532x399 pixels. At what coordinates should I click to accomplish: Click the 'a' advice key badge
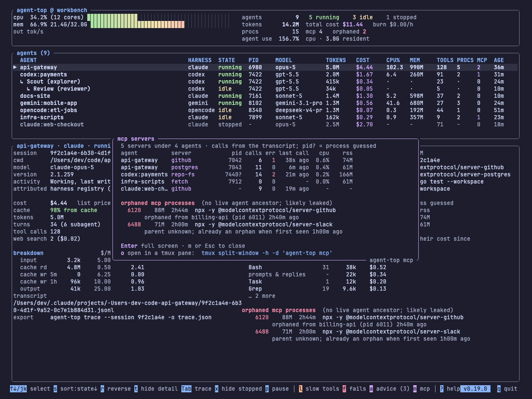coord(371,389)
